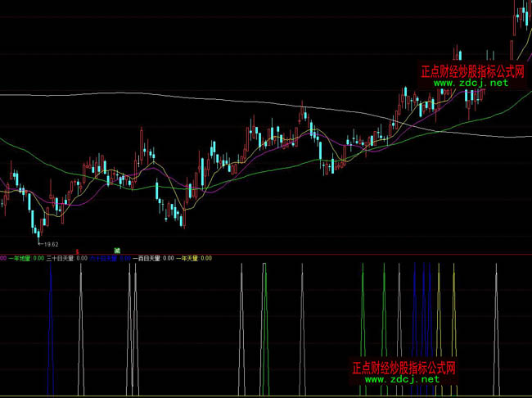
Task: Click the rightmost white volume spike
Action: (x=496, y=328)
